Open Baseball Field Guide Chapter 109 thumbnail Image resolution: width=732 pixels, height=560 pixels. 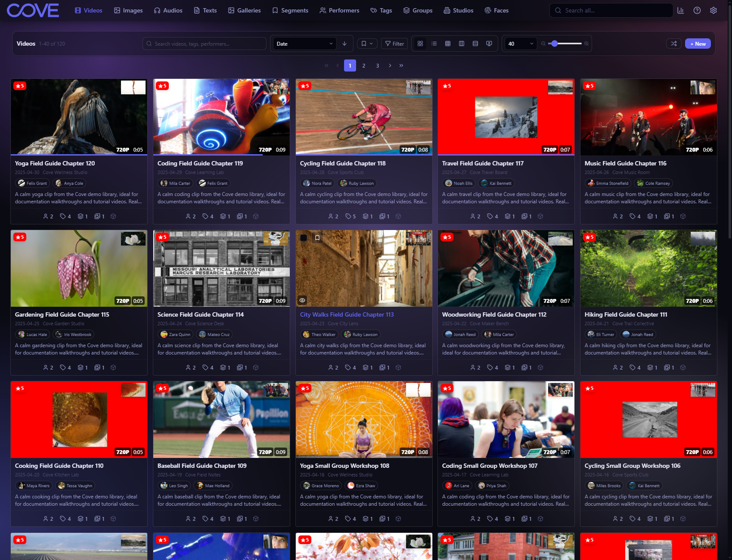click(x=222, y=419)
